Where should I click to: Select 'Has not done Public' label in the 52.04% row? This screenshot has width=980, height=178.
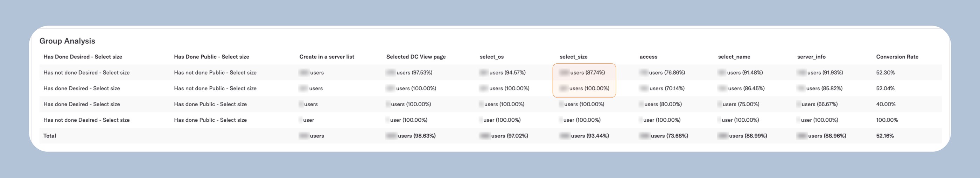(215, 88)
